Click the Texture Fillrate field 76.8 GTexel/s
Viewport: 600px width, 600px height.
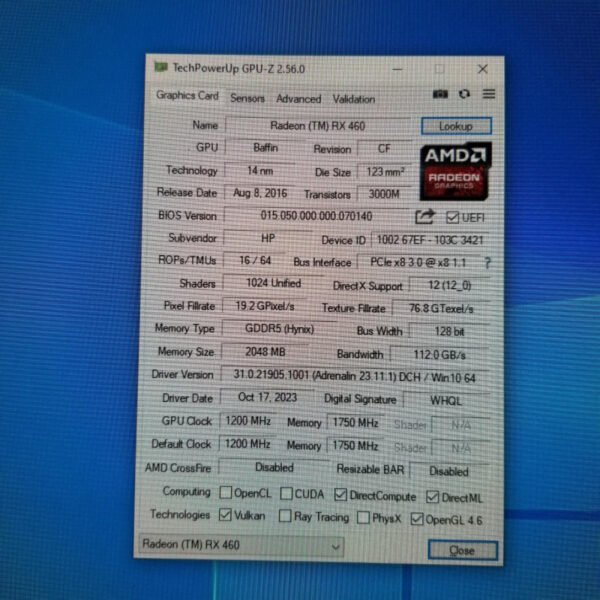pos(441,308)
